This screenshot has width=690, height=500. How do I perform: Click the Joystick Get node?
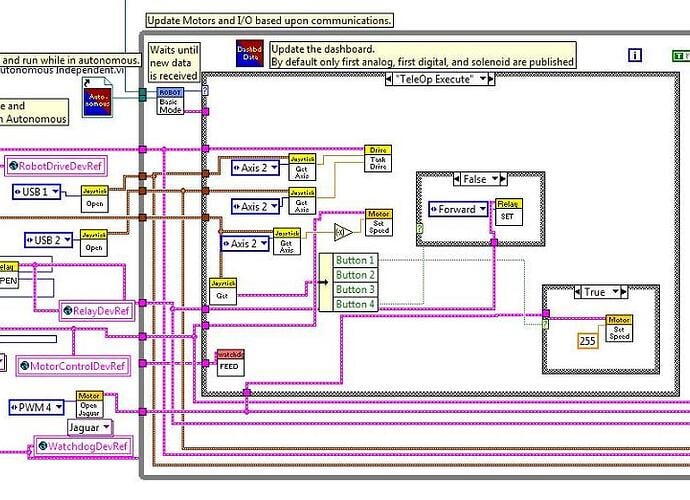coord(223,291)
